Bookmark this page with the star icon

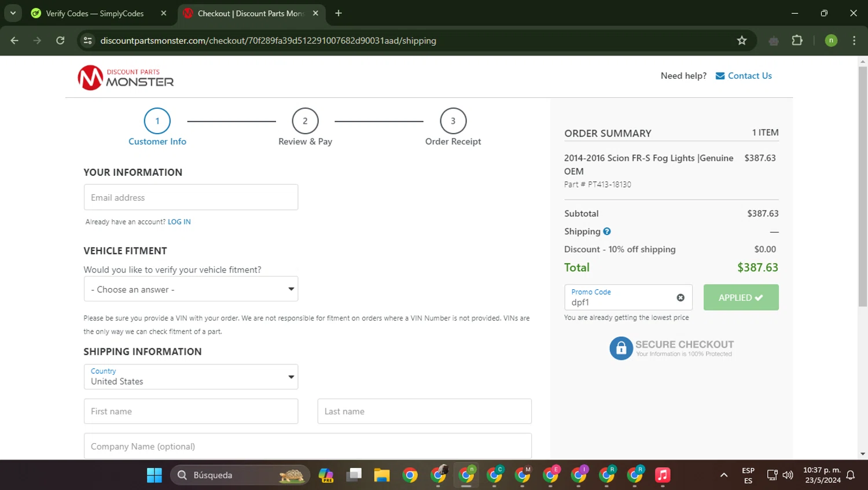click(x=742, y=40)
